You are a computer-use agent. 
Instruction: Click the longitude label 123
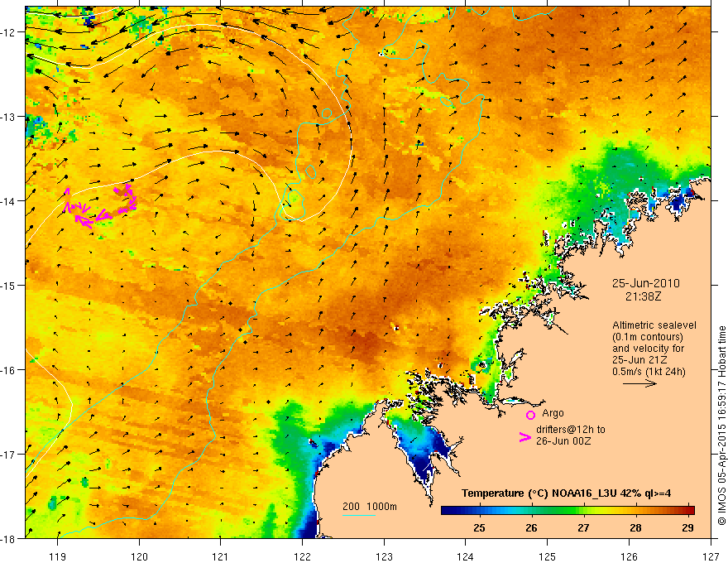384,556
